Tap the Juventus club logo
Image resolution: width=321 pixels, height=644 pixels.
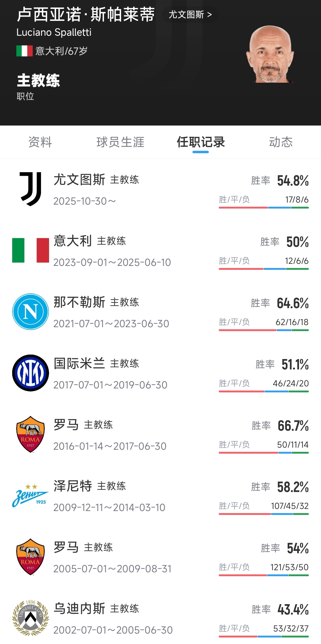pos(30,189)
